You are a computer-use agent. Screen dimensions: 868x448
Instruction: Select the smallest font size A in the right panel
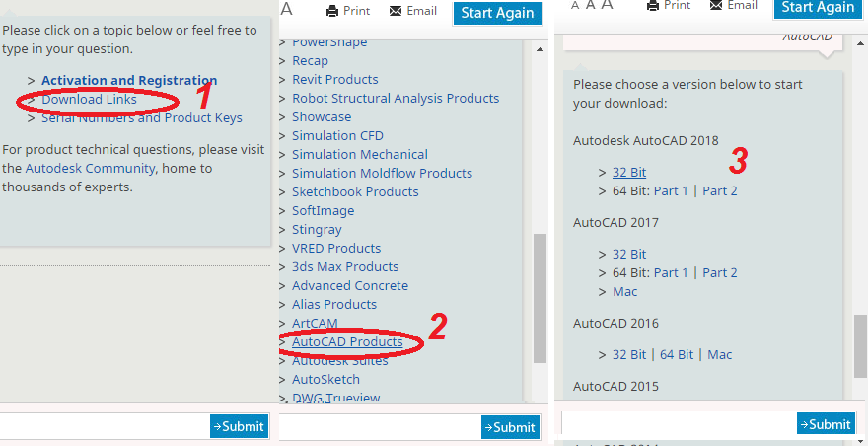[x=575, y=6]
